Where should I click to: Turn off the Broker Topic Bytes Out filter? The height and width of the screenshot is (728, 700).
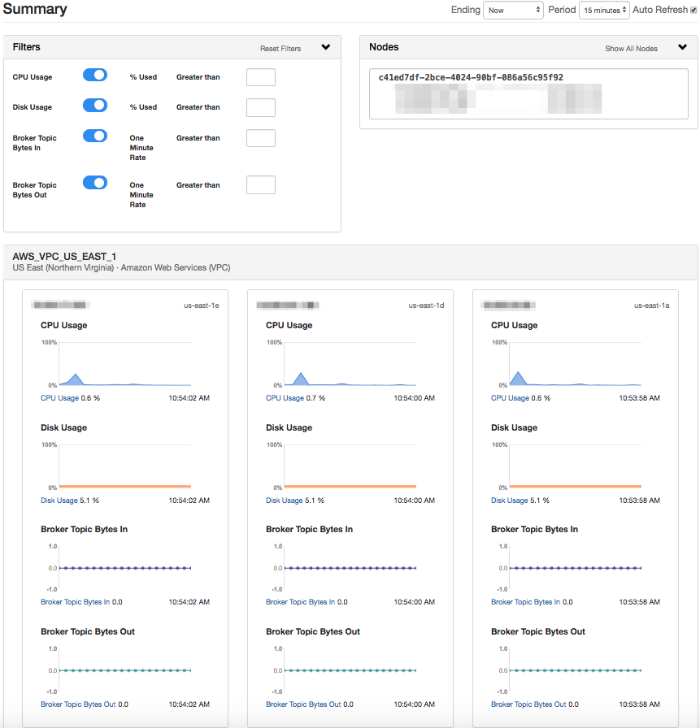[94, 182]
